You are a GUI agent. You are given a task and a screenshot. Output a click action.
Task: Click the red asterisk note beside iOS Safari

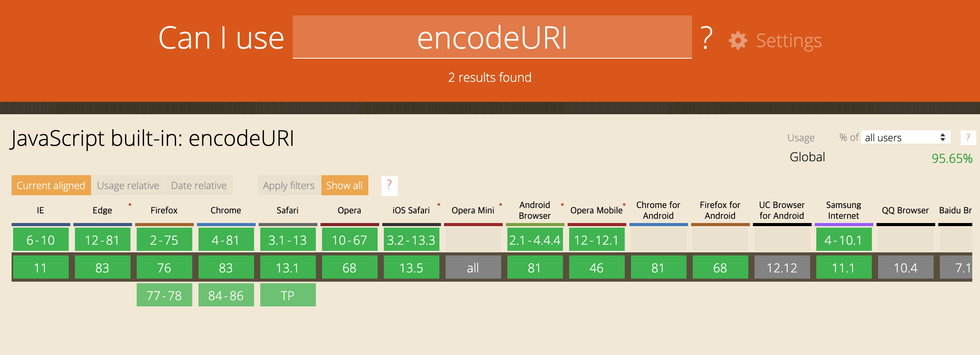coord(439,205)
